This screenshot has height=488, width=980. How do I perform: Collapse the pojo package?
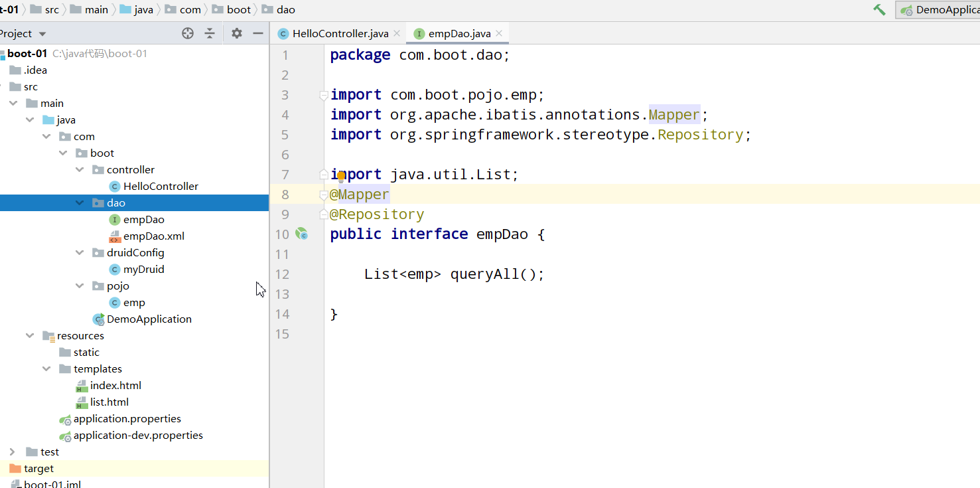(80, 285)
